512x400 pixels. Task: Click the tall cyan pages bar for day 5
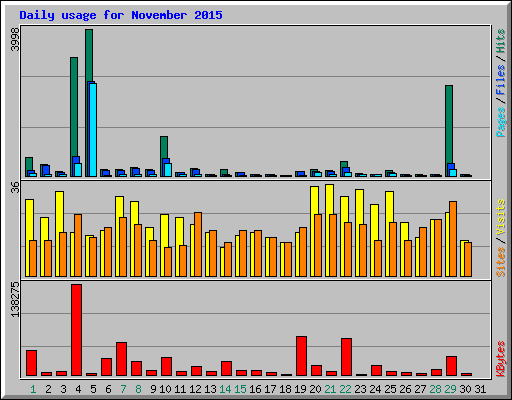point(93,130)
